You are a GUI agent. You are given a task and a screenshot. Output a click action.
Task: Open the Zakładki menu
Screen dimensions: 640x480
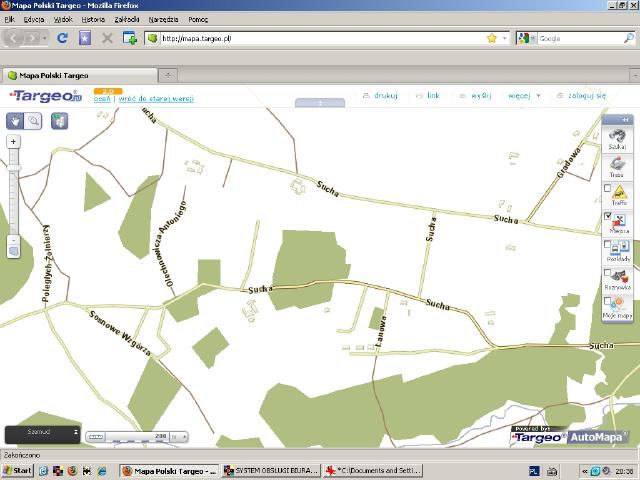(127, 19)
